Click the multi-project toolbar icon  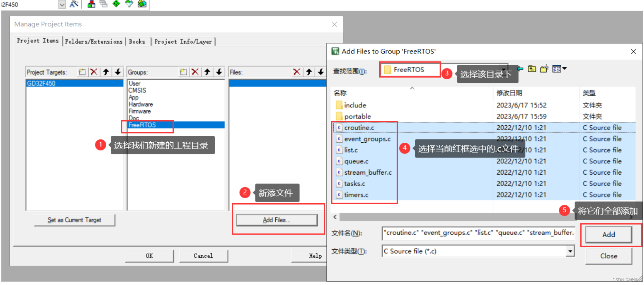point(104,4)
